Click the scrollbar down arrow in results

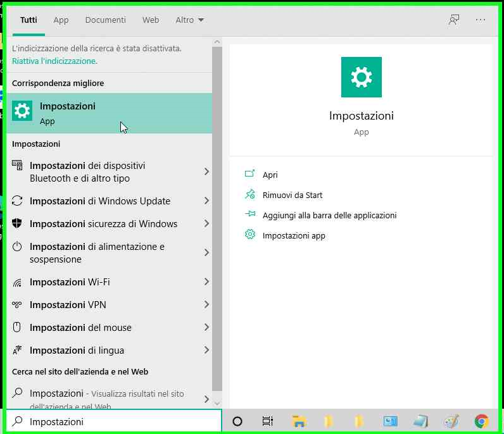[x=217, y=403]
